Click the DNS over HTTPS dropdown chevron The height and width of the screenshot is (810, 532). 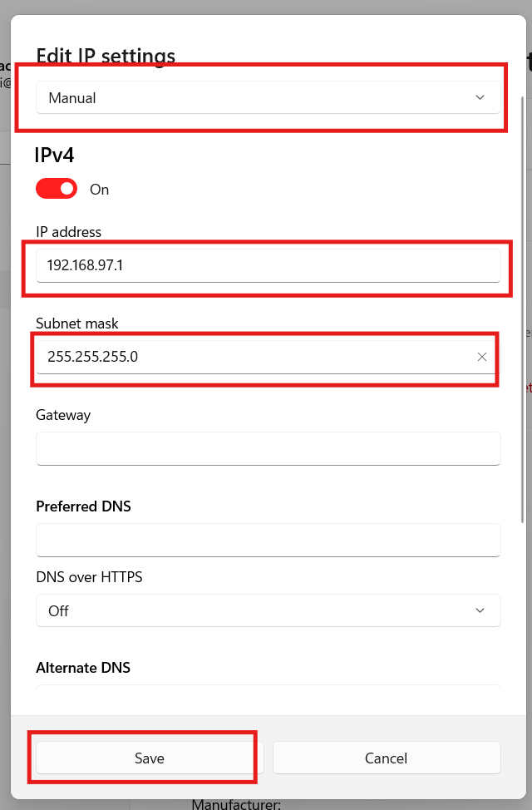(480, 610)
